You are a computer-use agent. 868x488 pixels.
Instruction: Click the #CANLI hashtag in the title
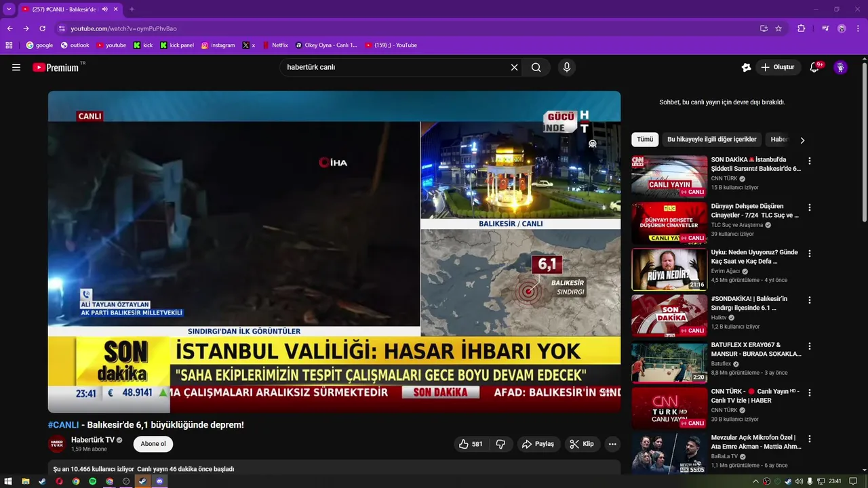[x=63, y=425]
